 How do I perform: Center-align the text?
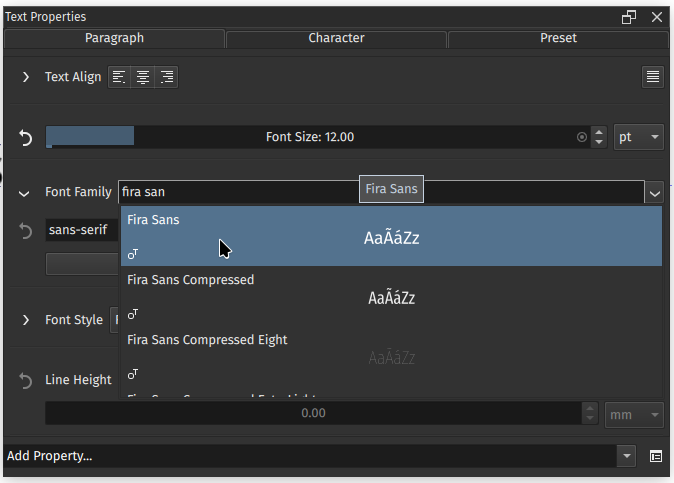(x=143, y=77)
